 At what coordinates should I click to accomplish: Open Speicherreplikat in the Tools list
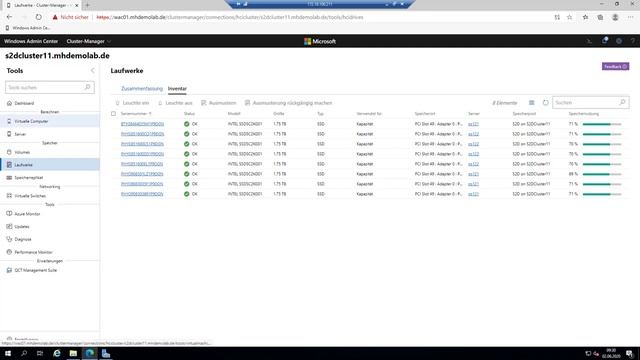29,178
